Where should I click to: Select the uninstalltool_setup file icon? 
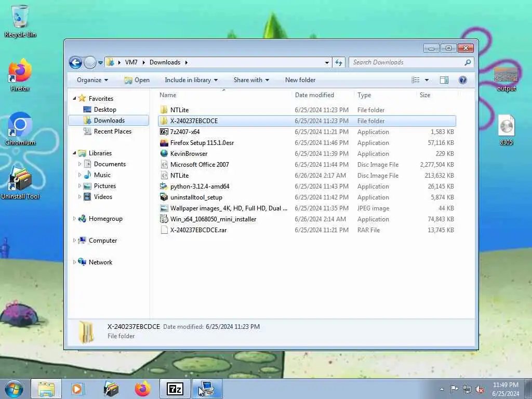(x=164, y=197)
